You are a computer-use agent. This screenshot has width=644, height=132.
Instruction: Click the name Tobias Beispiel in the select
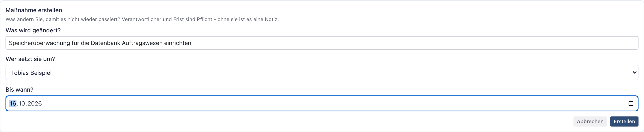point(31,73)
